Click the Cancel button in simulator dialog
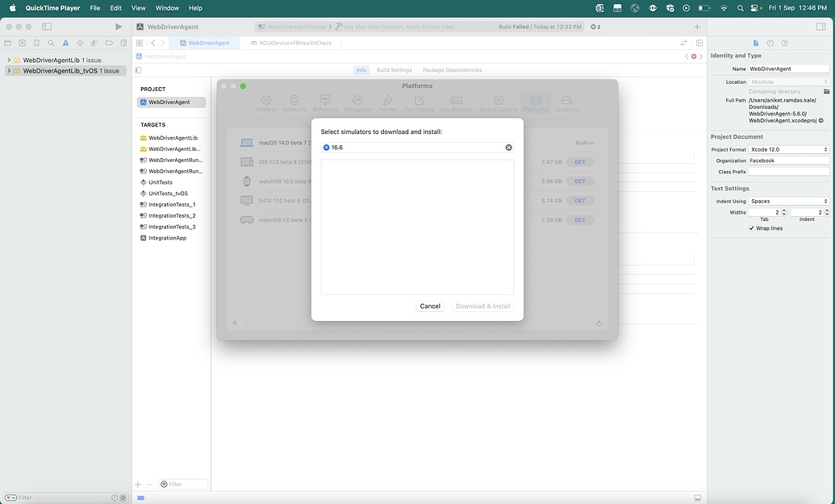The image size is (835, 504). point(430,306)
